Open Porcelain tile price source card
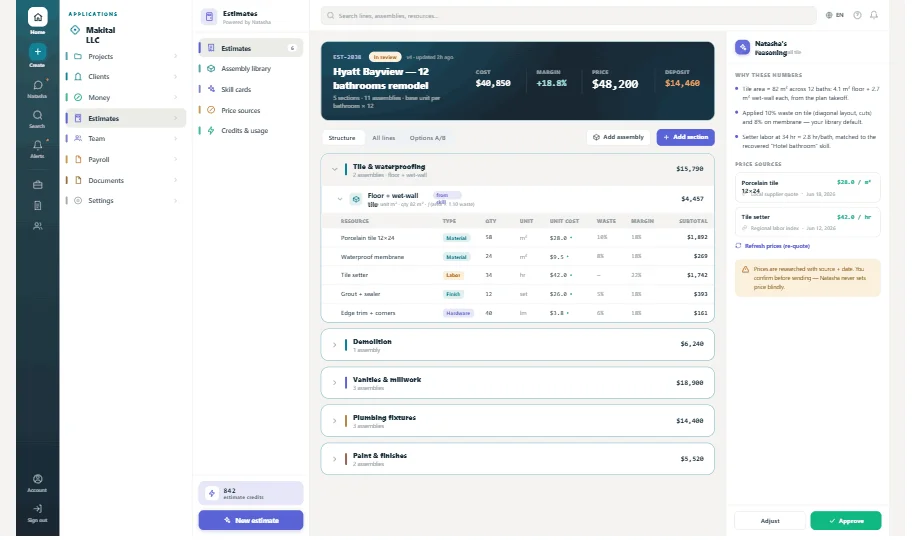The width and height of the screenshot is (924, 540). (807, 187)
